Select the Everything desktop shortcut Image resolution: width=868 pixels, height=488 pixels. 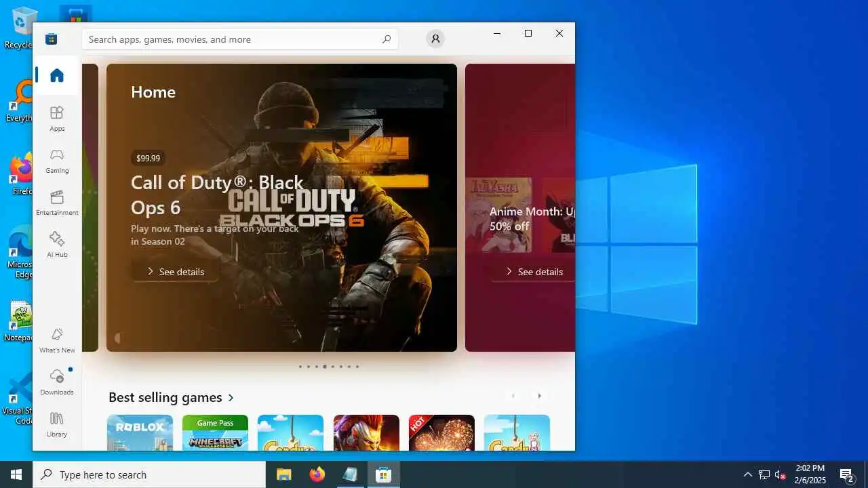(20, 102)
